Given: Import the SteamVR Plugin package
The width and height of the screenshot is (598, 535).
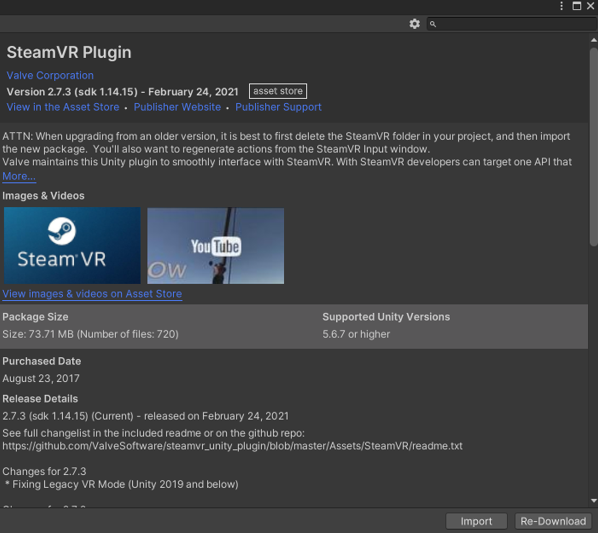Looking at the screenshot, I should (476, 521).
